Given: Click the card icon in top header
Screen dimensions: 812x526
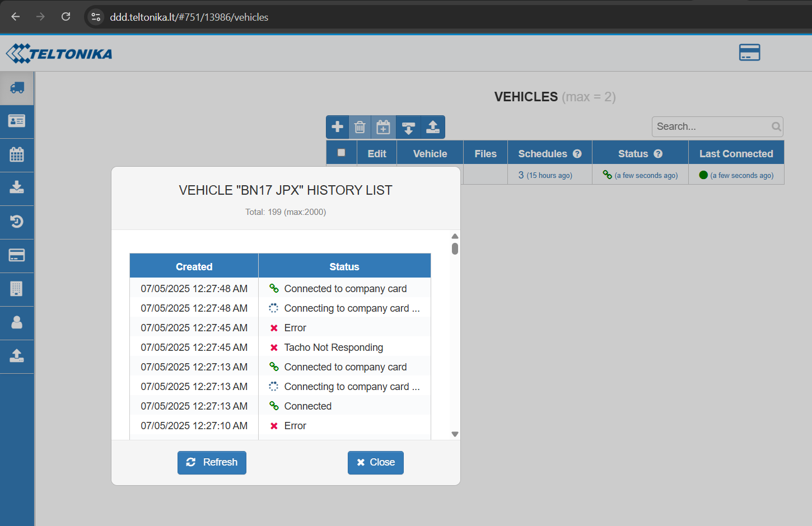Looking at the screenshot, I should click(749, 53).
